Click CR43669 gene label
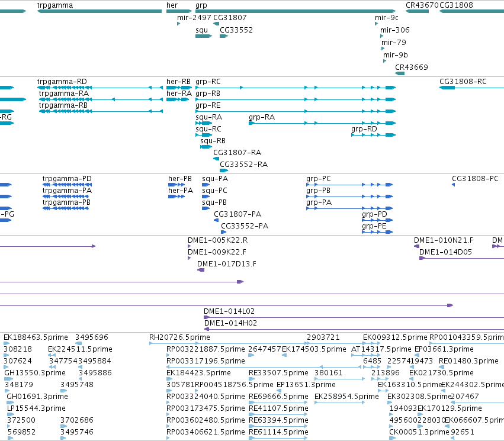 pyautogui.click(x=412, y=67)
